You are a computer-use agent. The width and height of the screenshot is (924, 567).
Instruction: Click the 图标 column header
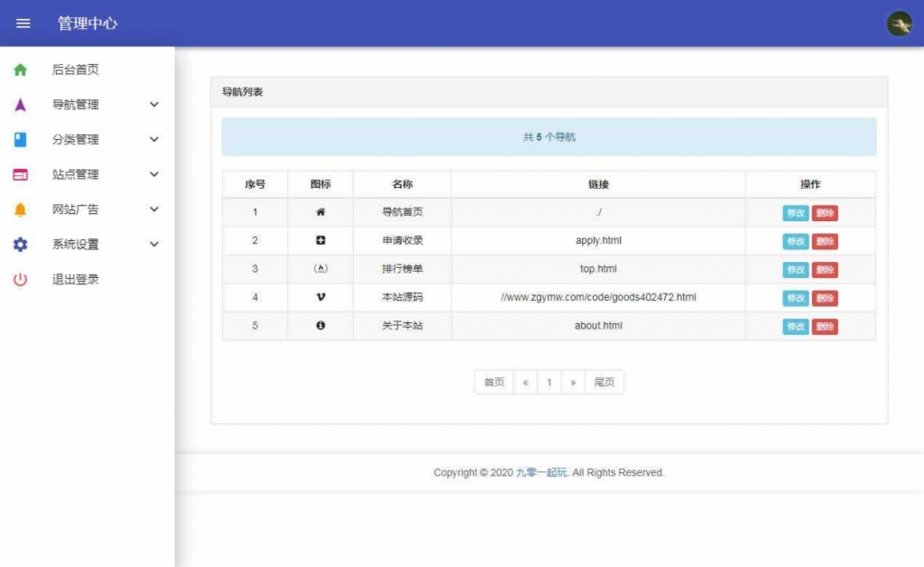320,184
